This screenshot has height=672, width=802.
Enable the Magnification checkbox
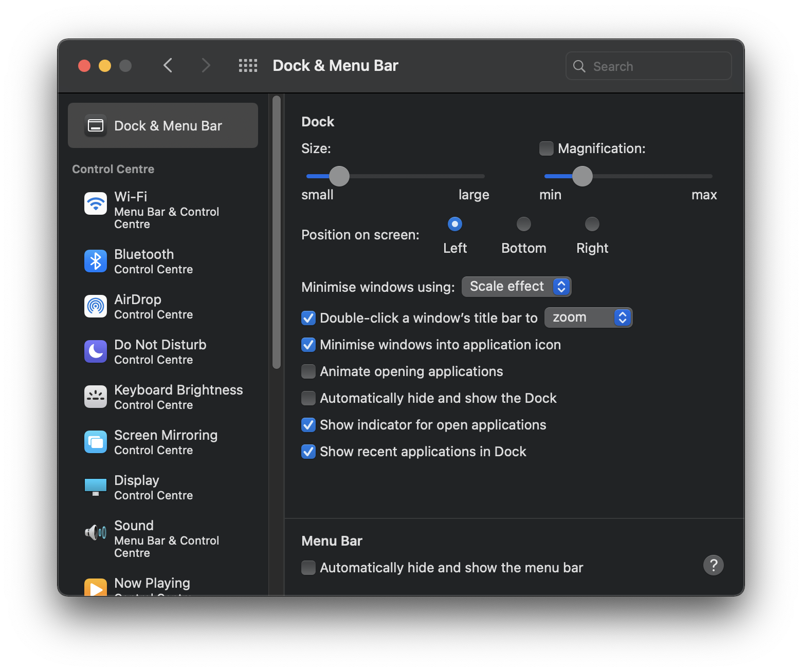(x=546, y=148)
